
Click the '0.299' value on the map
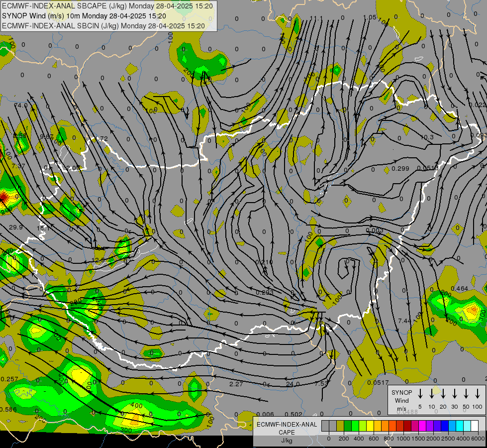(x=400, y=169)
